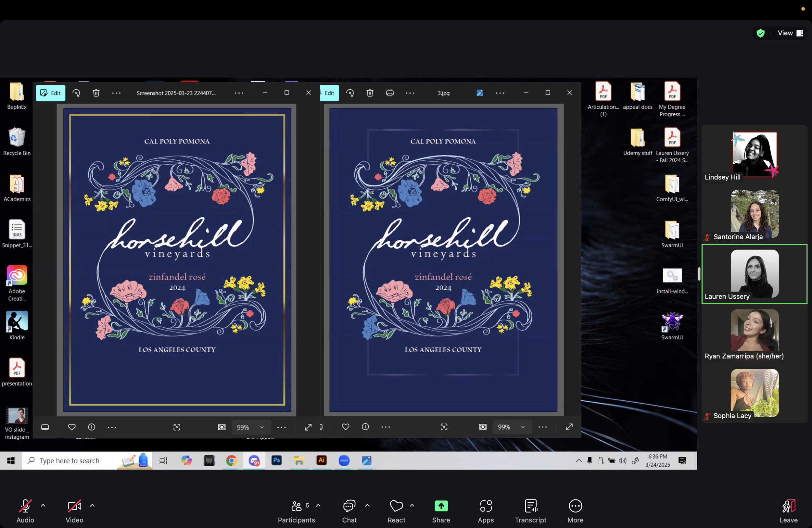This screenshot has height=528, width=812.
Task: Select Lindsey Hill's participant tile
Action: point(754,155)
